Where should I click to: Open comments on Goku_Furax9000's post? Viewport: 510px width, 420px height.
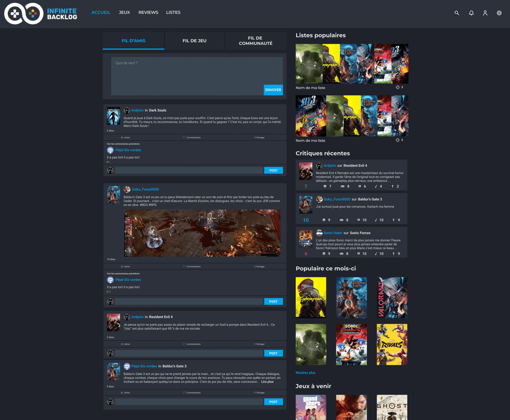tap(192, 266)
